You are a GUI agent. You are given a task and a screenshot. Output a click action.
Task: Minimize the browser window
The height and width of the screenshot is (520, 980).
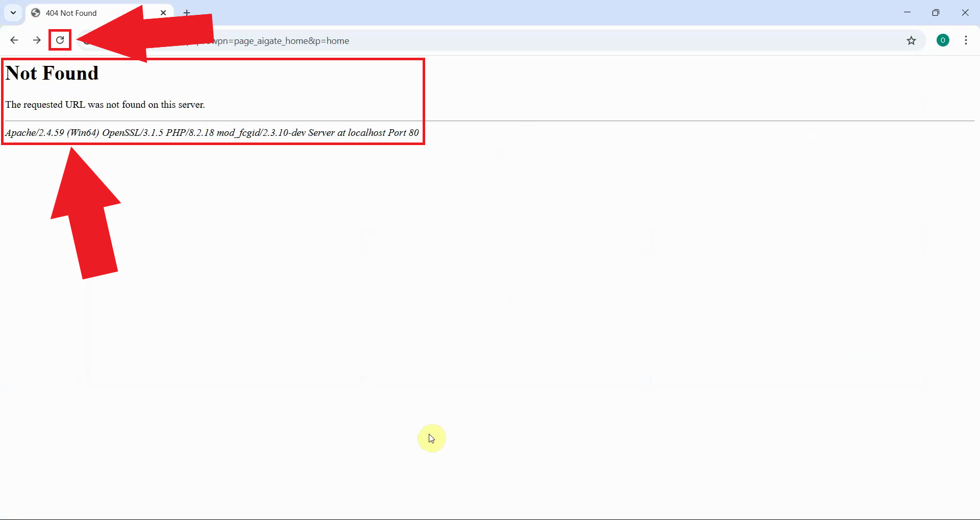[908, 12]
